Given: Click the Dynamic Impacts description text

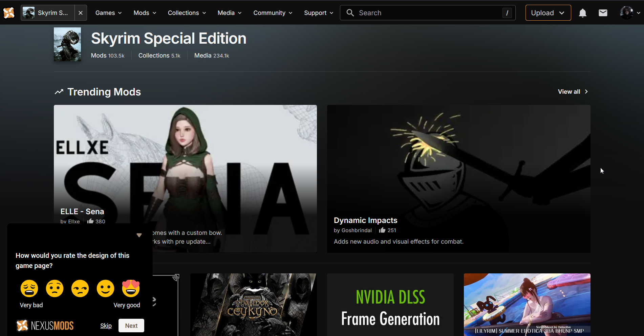Looking at the screenshot, I should pyautogui.click(x=399, y=242).
